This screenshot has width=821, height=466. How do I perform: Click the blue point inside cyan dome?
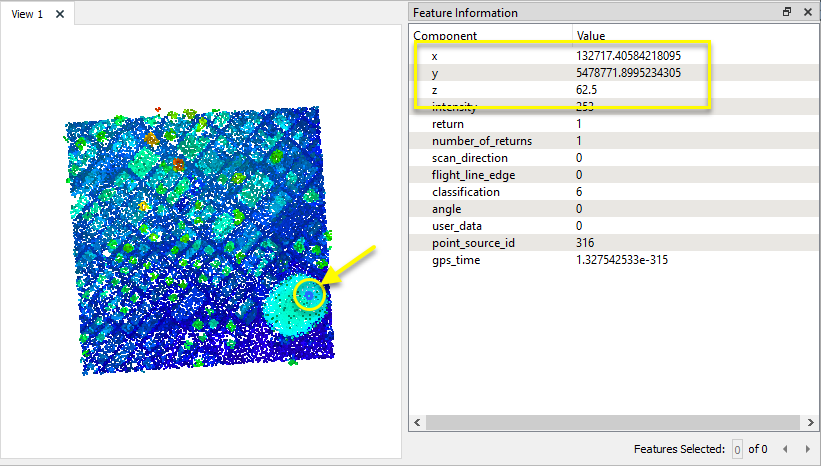309,296
